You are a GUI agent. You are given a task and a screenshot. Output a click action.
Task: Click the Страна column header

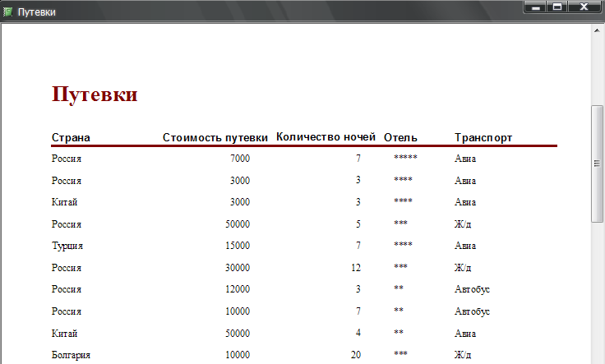coord(71,138)
